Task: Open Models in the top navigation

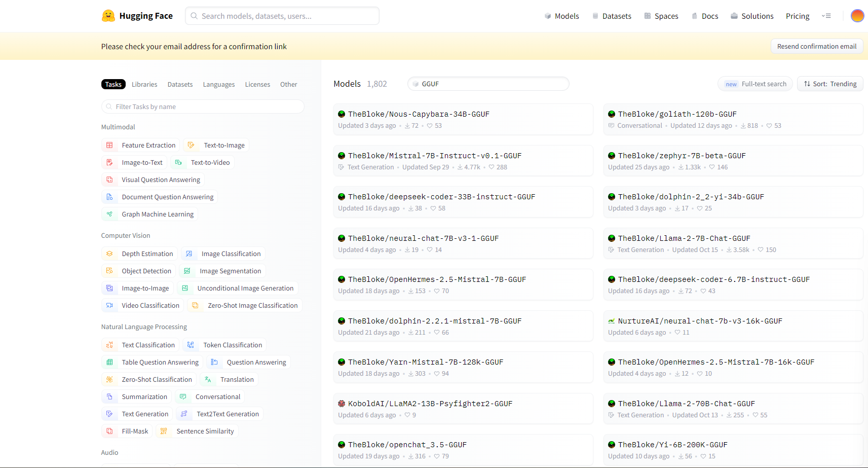Action: pyautogui.click(x=561, y=16)
